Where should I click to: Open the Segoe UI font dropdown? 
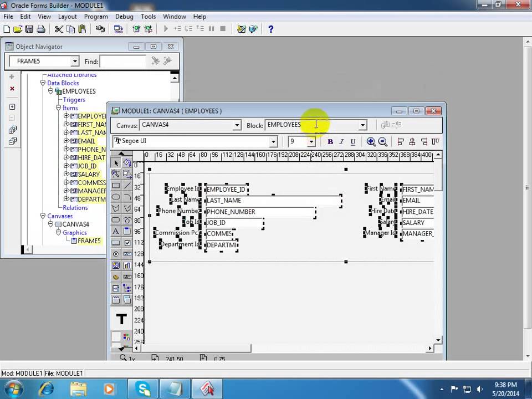273,142
